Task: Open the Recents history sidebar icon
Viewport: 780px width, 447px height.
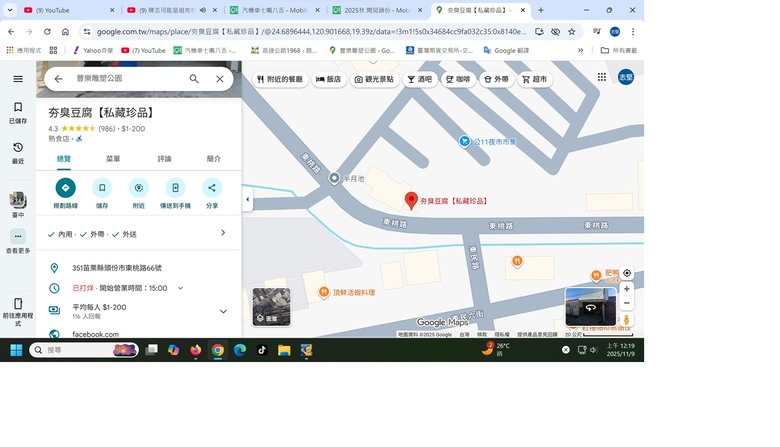Action: 18,153
